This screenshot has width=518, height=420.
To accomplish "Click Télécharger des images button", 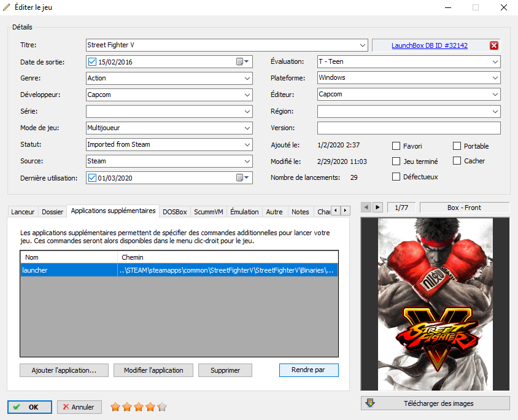I will click(x=435, y=403).
